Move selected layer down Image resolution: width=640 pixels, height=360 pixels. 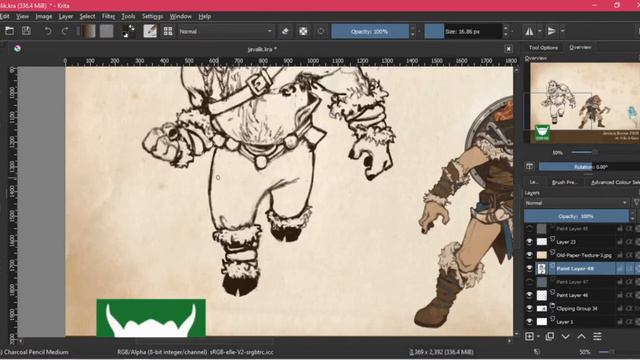coord(565,336)
